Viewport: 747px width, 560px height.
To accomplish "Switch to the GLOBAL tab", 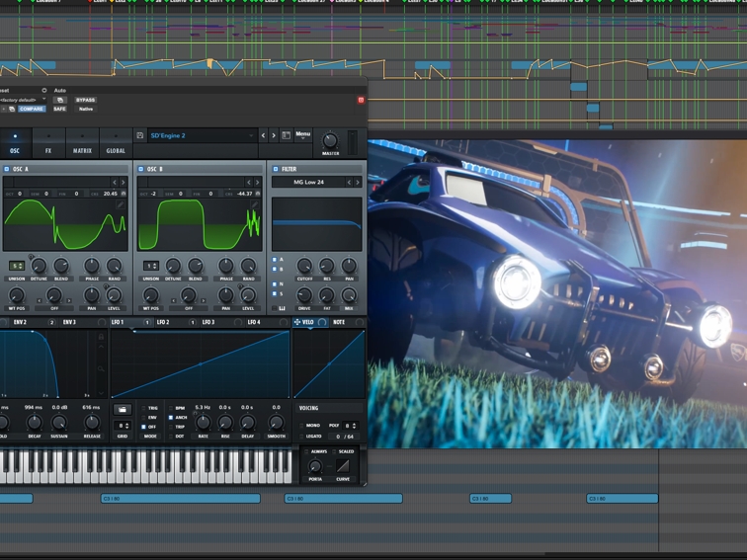I will point(116,143).
